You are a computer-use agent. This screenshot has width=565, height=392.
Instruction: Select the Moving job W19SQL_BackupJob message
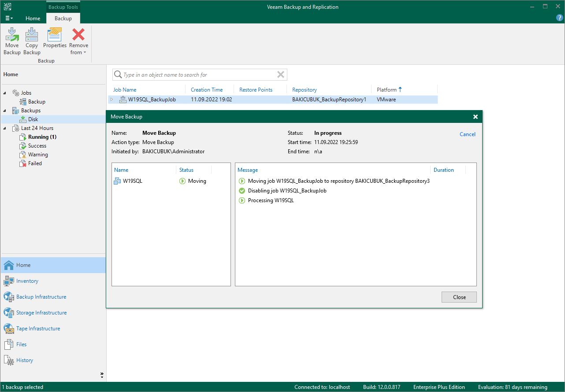tap(339, 181)
